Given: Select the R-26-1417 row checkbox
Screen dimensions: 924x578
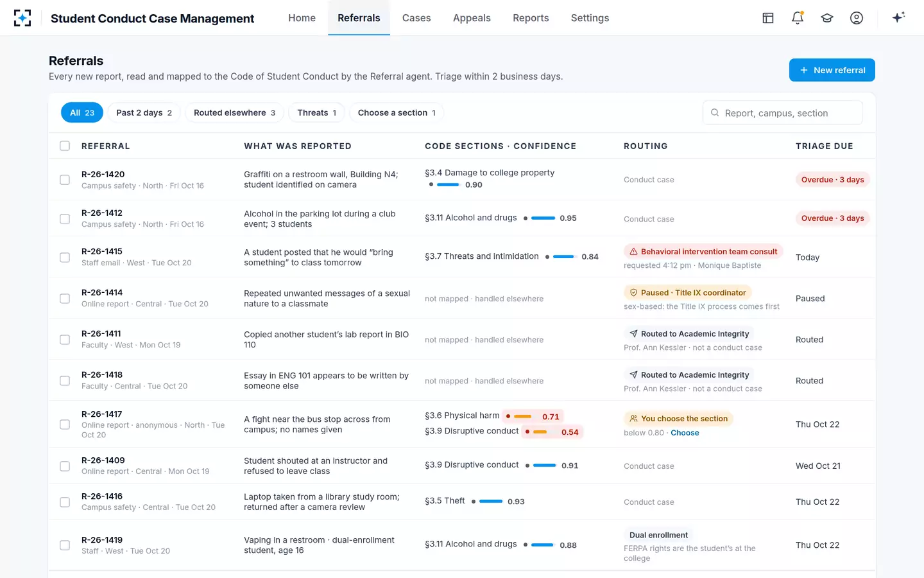Looking at the screenshot, I should click(65, 425).
